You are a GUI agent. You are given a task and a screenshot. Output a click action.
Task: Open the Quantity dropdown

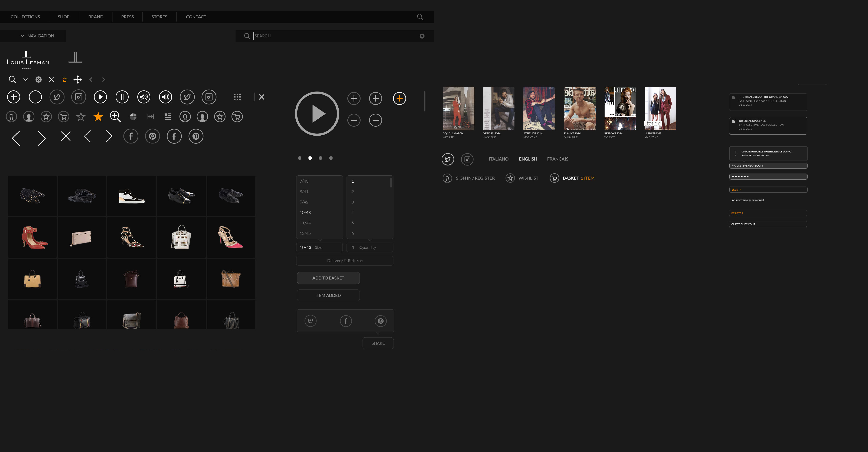tap(370, 248)
